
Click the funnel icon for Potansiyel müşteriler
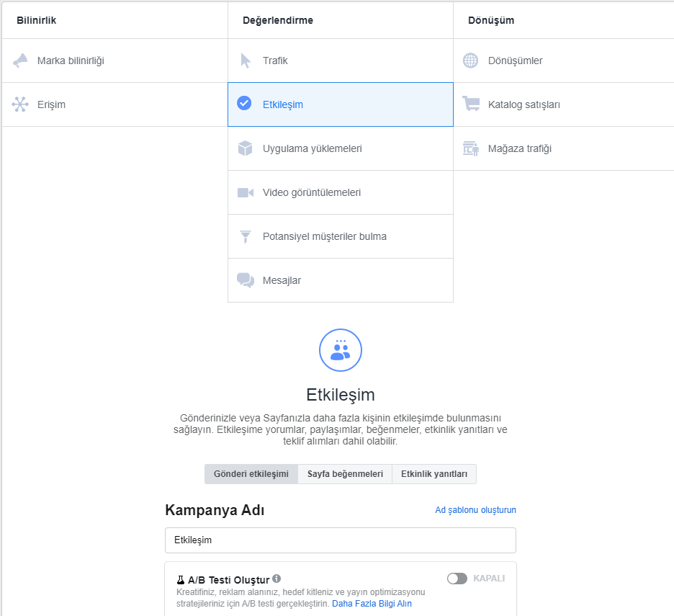pyautogui.click(x=246, y=236)
